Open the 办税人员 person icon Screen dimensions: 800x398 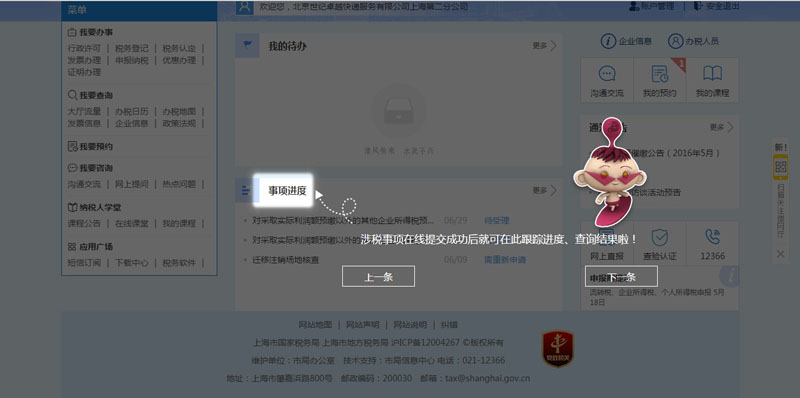click(x=693, y=41)
